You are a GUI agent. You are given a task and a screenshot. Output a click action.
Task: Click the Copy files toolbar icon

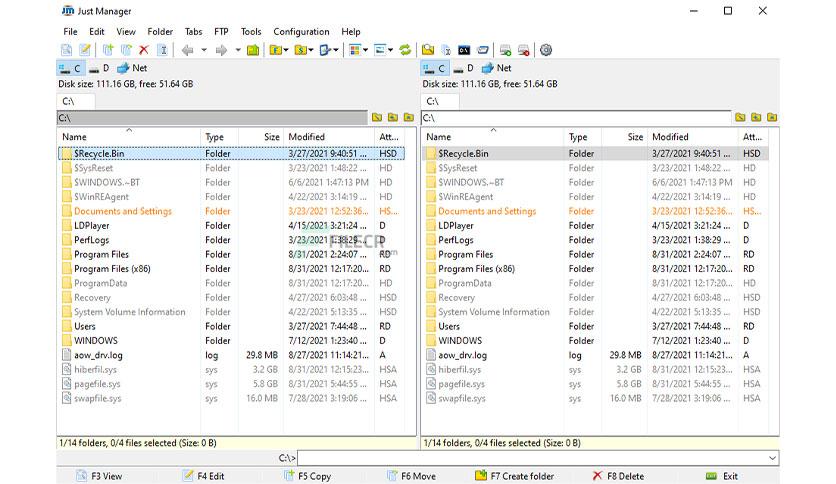point(108,50)
